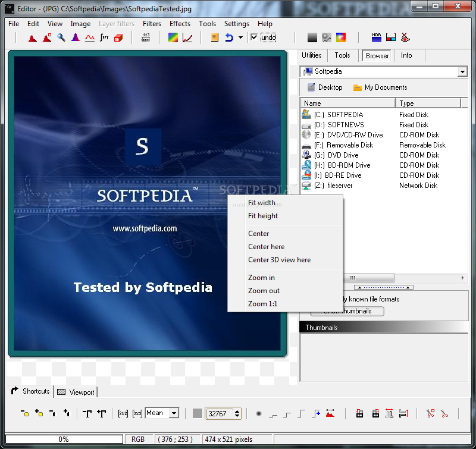Image resolution: width=476 pixels, height=449 pixels.
Task: Click the [3x3] sampling button
Action: (x=137, y=413)
